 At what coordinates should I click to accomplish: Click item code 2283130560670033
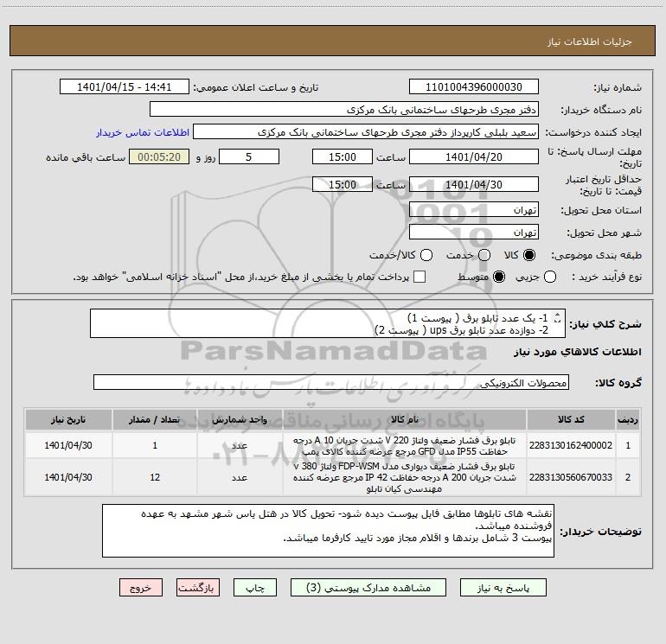(571, 477)
